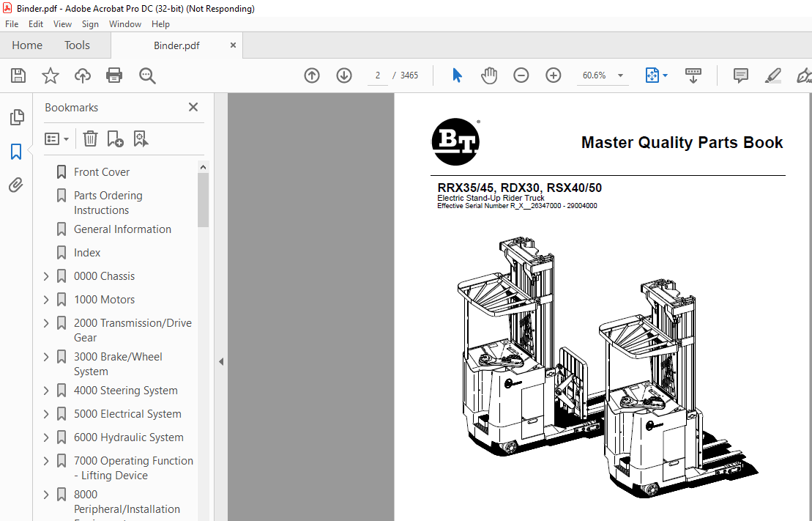Expand 5000 Electrical System bookmark
812x521 pixels.
(x=46, y=414)
